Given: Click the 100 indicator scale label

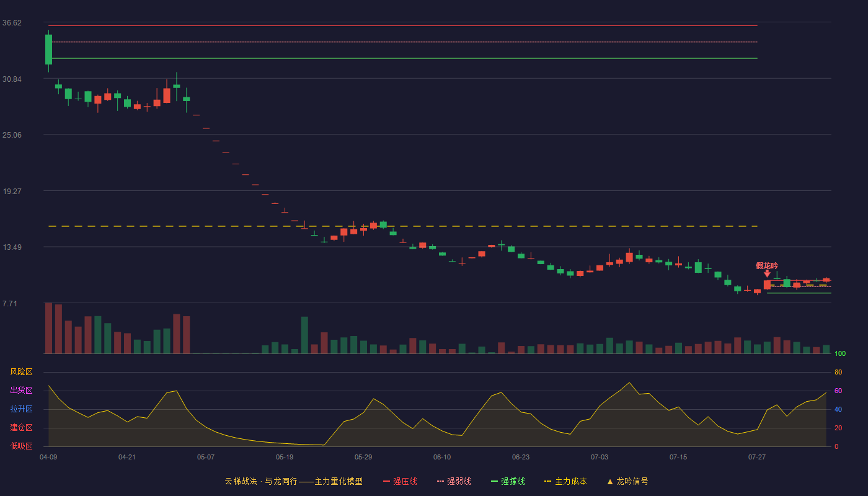Looking at the screenshot, I should (840, 354).
